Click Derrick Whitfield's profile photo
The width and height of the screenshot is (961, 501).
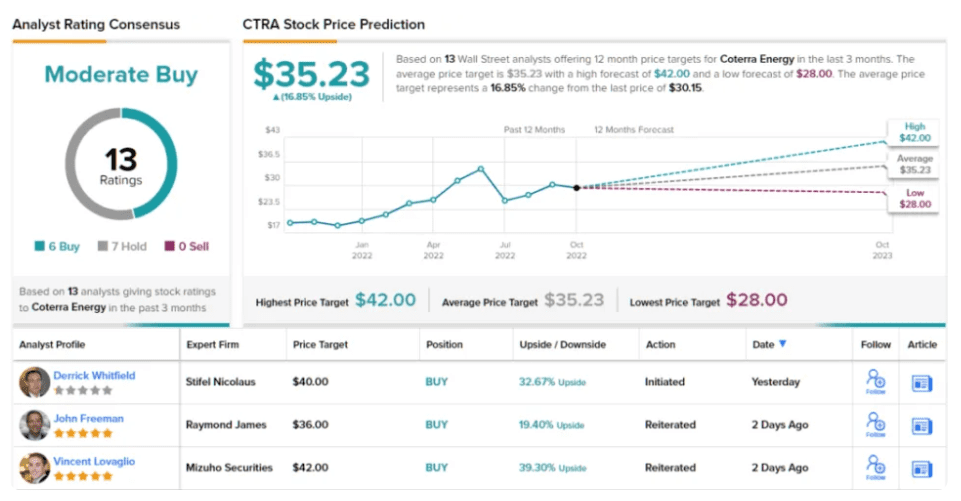(34, 382)
